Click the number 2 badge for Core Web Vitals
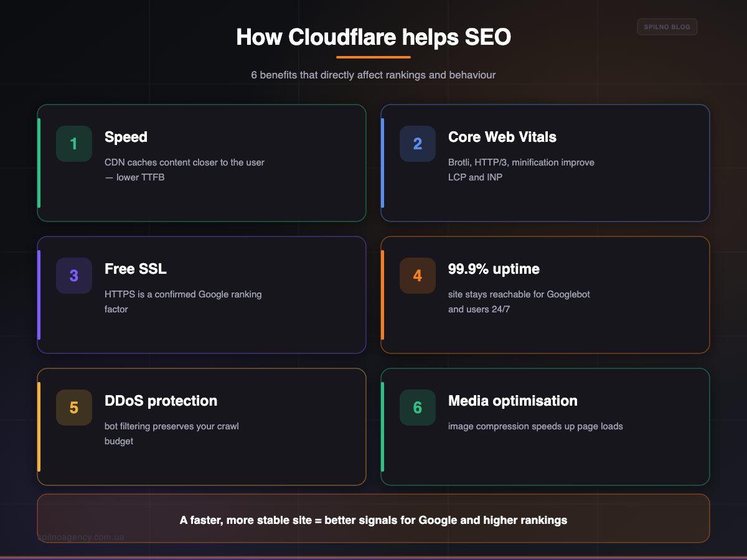Screen dimensions: 747x560 tap(418, 144)
